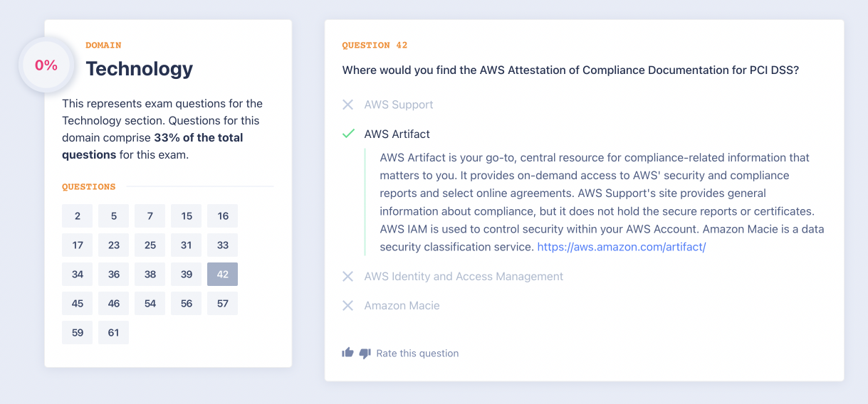
Task: Select the highlighted question 42 tile
Action: pyautogui.click(x=223, y=275)
